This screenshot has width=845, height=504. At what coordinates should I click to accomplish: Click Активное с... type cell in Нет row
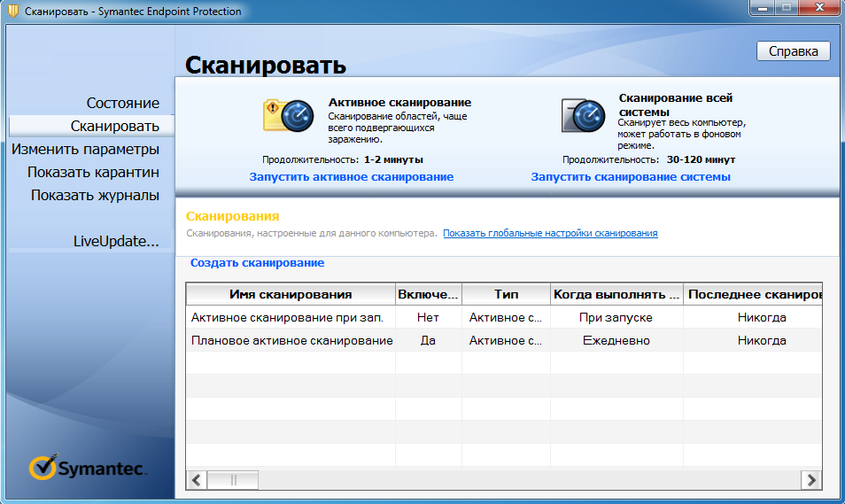pyautogui.click(x=506, y=317)
